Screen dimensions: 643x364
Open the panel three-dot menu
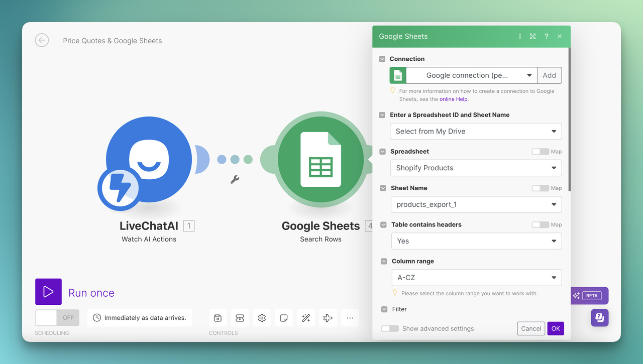tap(519, 36)
